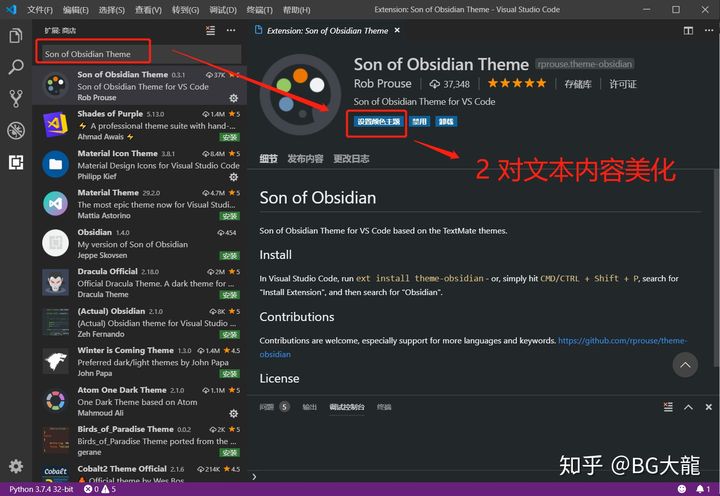Viewport: 720px width, 496px height.
Task: Install the Dracula Official extension
Action: point(230,295)
